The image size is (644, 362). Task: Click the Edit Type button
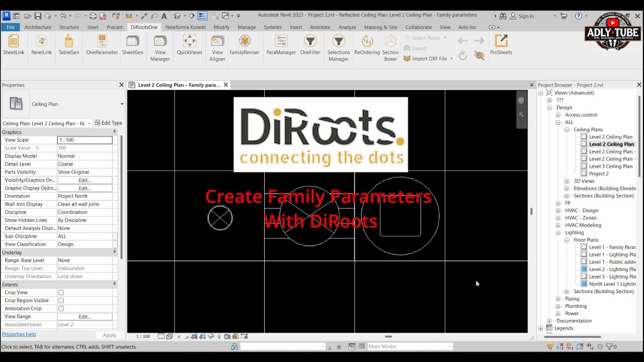(x=108, y=123)
